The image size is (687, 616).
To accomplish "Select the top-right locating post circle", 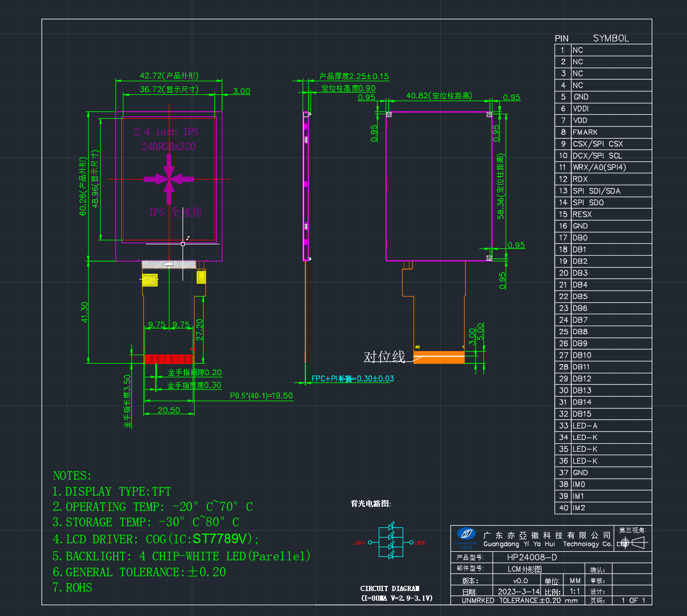I will click(489, 114).
